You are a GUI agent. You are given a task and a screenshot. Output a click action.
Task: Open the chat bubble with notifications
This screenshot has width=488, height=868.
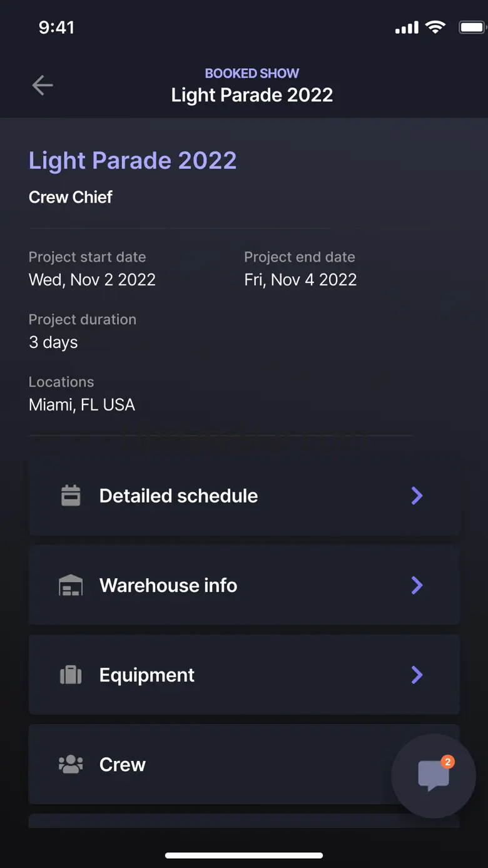[x=434, y=776]
